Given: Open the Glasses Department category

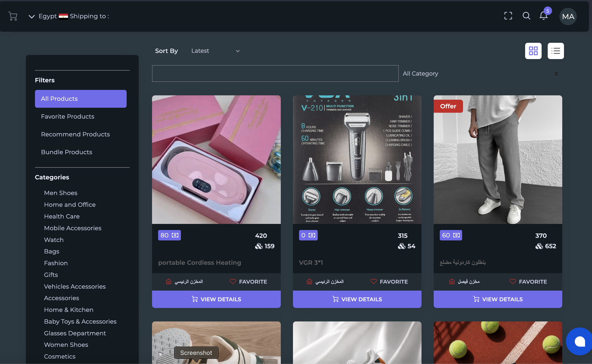Looking at the screenshot, I should click(75, 333).
